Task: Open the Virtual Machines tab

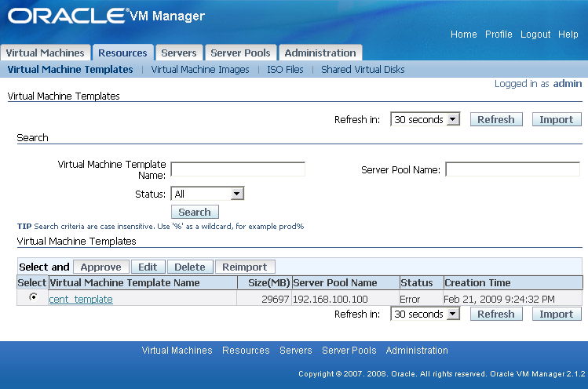Action: tap(45, 53)
